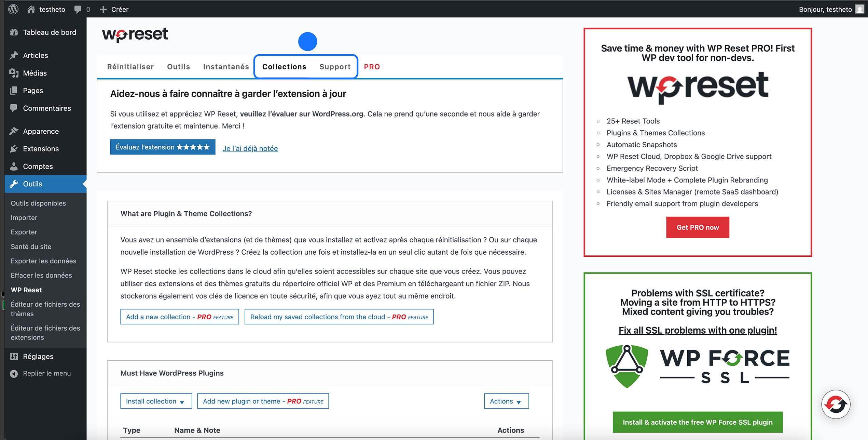
Task: Open the WordPress logo menu
Action: point(14,9)
